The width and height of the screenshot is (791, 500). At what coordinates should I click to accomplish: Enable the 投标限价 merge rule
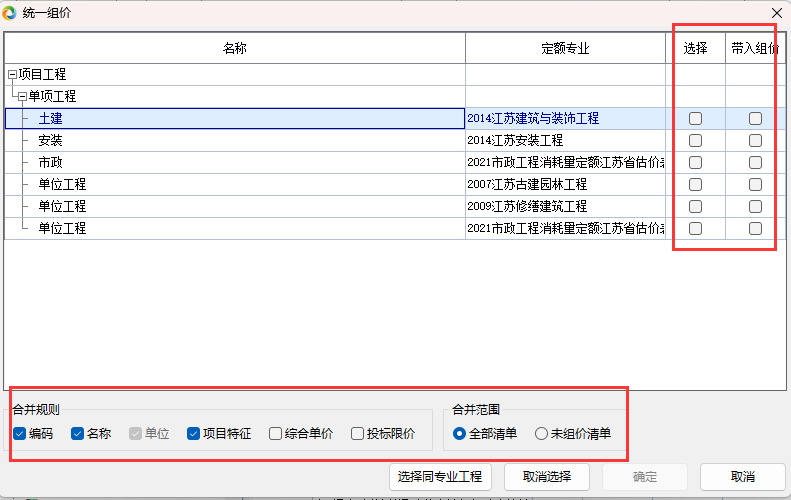[x=358, y=434]
